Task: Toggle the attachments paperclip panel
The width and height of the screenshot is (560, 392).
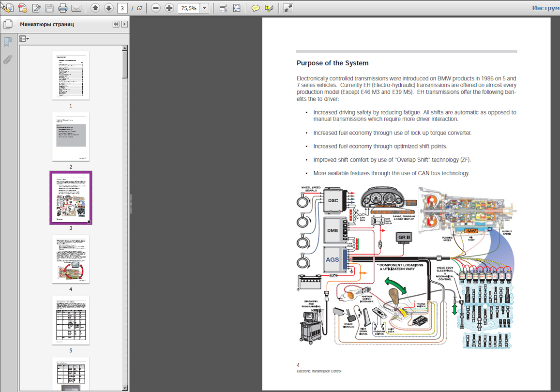Action: point(8,60)
